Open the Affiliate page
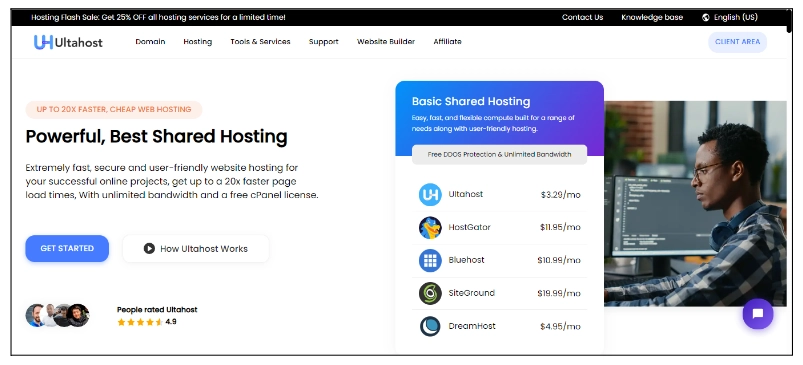Screen dimensions: 803x365 448,42
